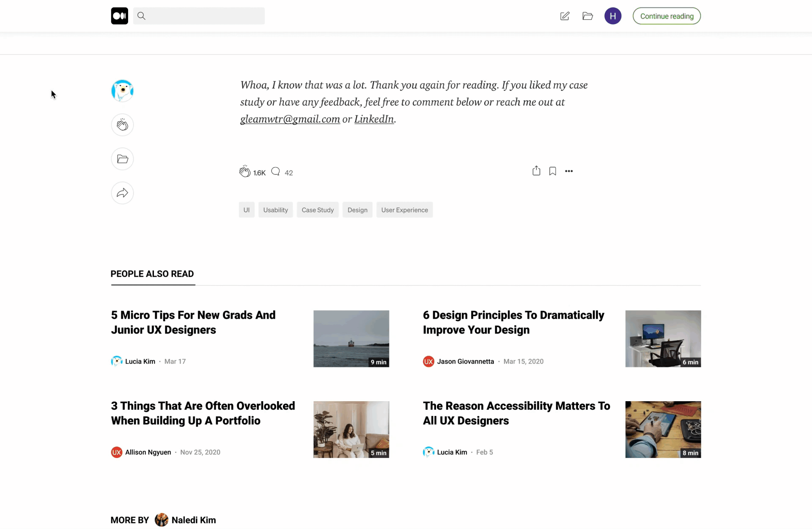Click the 42 responses count
Image resolution: width=812 pixels, height=529 pixels.
[289, 173]
